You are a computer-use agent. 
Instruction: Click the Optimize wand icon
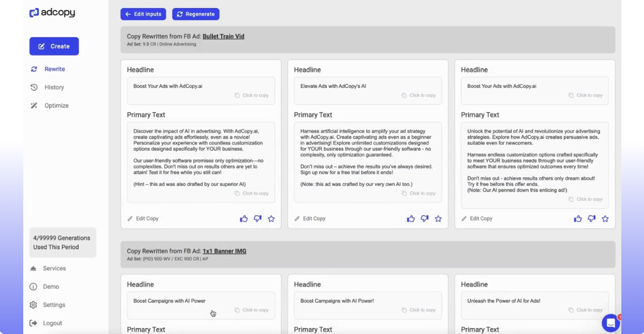[34, 106]
